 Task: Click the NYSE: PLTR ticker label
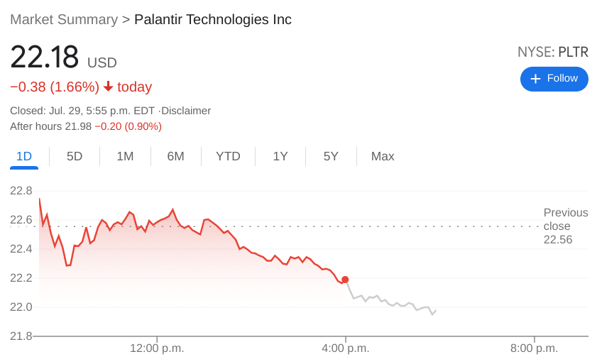(552, 52)
